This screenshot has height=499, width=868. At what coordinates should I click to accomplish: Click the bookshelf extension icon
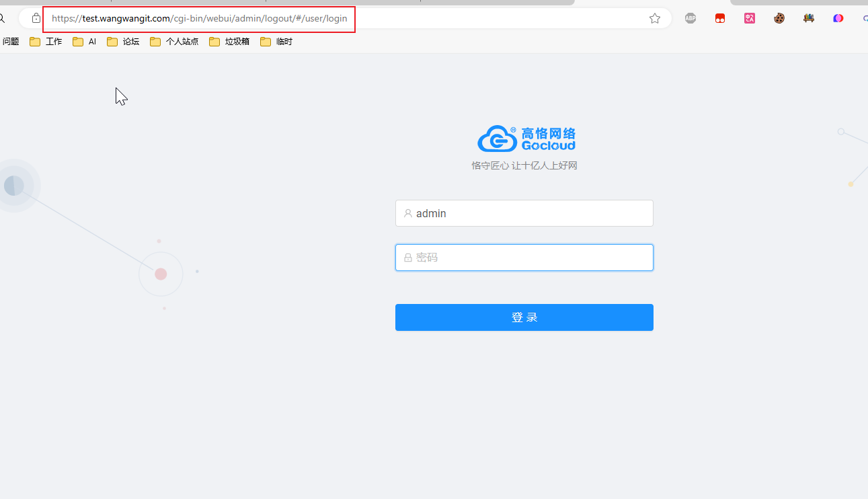click(x=809, y=19)
